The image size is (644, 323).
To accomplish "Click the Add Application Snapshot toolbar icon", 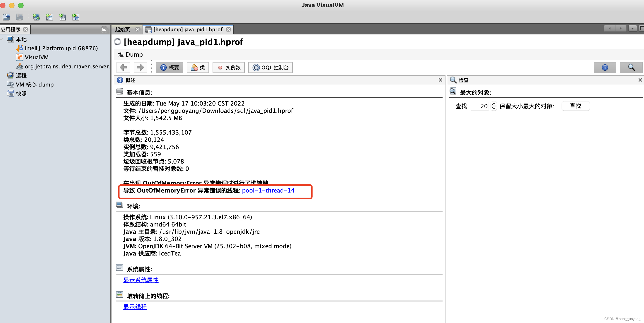I will point(75,17).
